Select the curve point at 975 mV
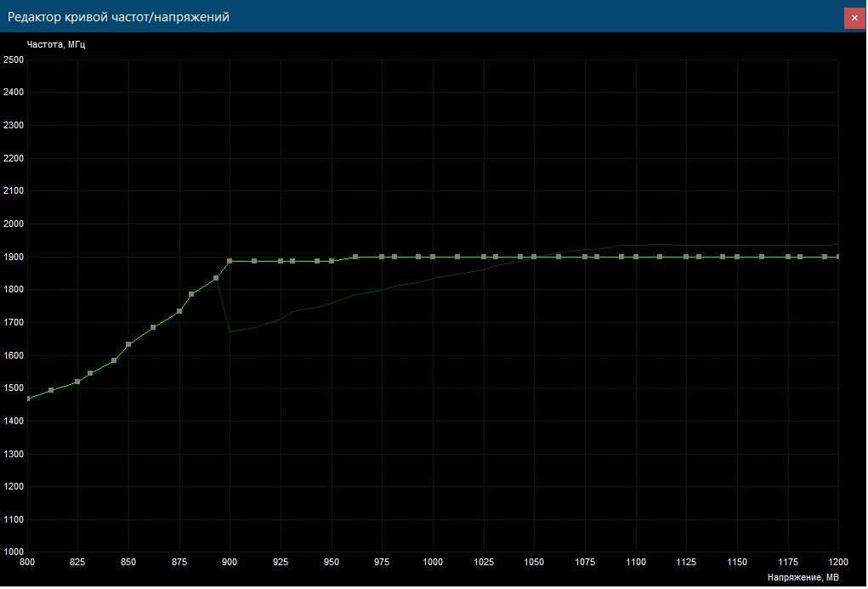 point(382,257)
